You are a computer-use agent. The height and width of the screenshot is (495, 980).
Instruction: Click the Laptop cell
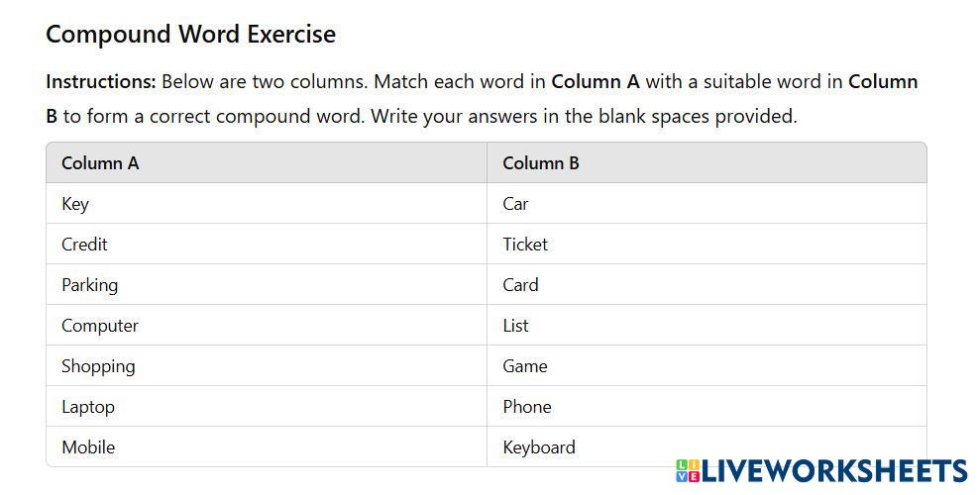tap(88, 407)
